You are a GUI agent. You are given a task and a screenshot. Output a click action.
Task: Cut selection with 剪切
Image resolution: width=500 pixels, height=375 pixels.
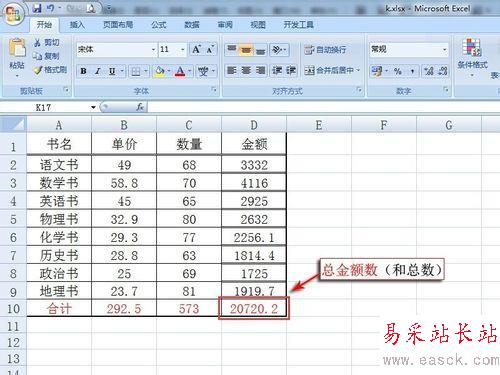pos(47,43)
